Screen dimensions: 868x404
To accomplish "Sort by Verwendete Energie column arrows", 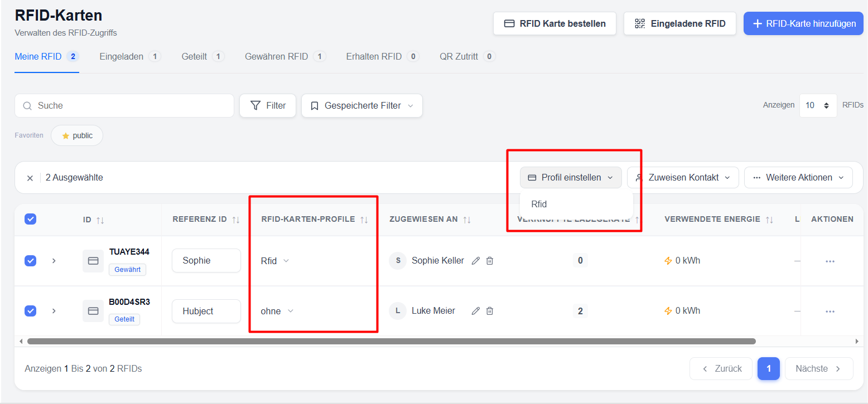I will coord(769,220).
